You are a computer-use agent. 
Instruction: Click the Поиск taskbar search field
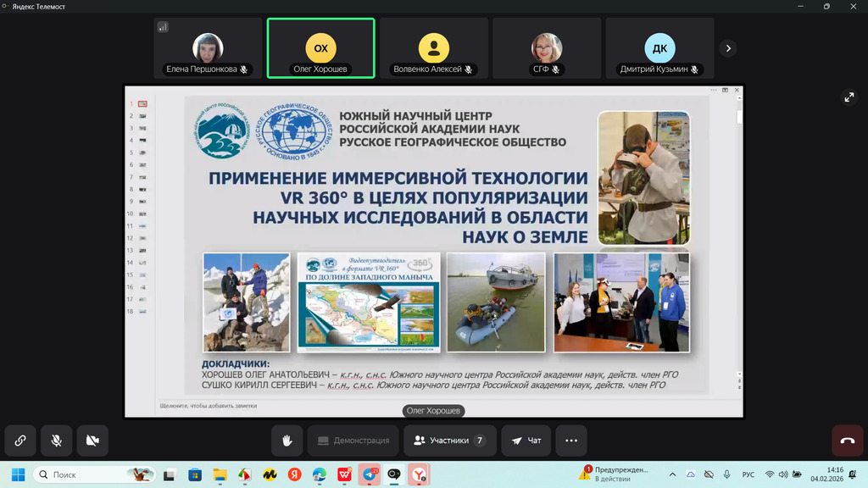click(95, 474)
